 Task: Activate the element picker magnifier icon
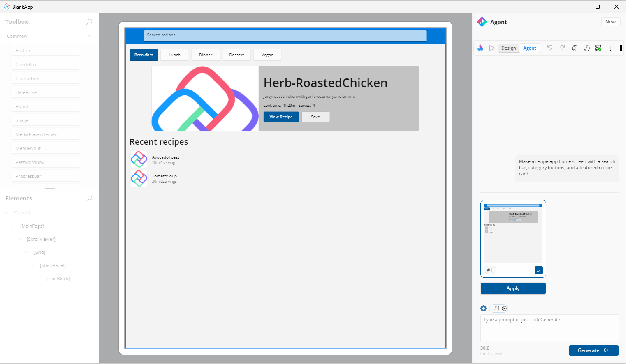click(575, 48)
